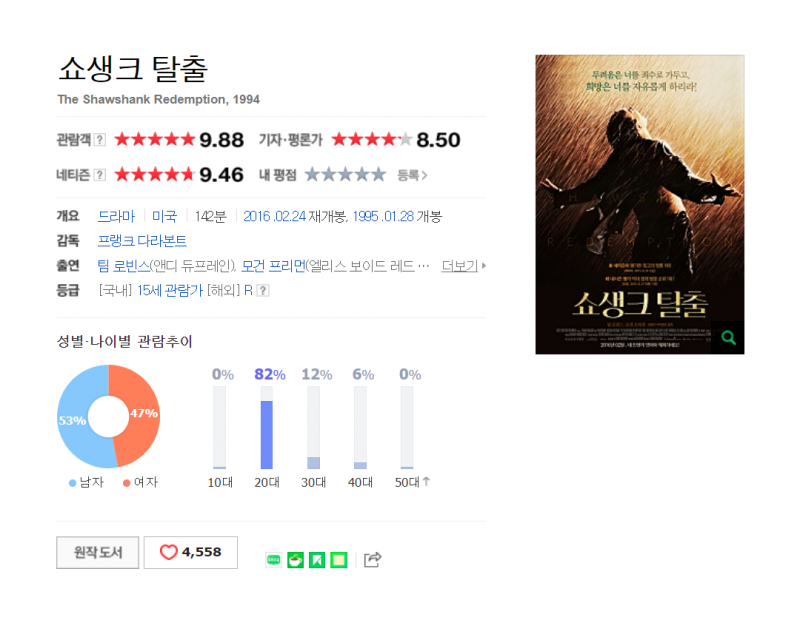Share to Naver Cafe coffee cup icon
800x637 pixels.
(x=295, y=559)
